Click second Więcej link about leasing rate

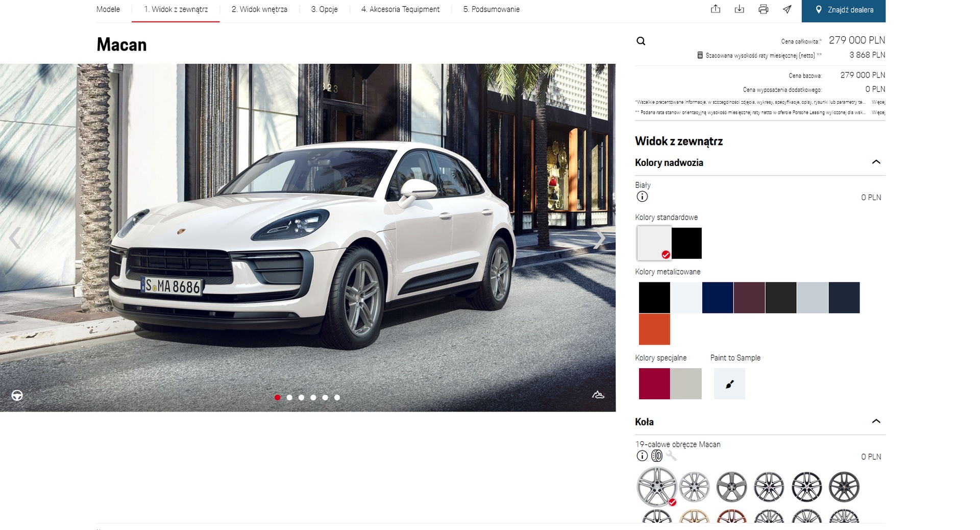point(878,112)
